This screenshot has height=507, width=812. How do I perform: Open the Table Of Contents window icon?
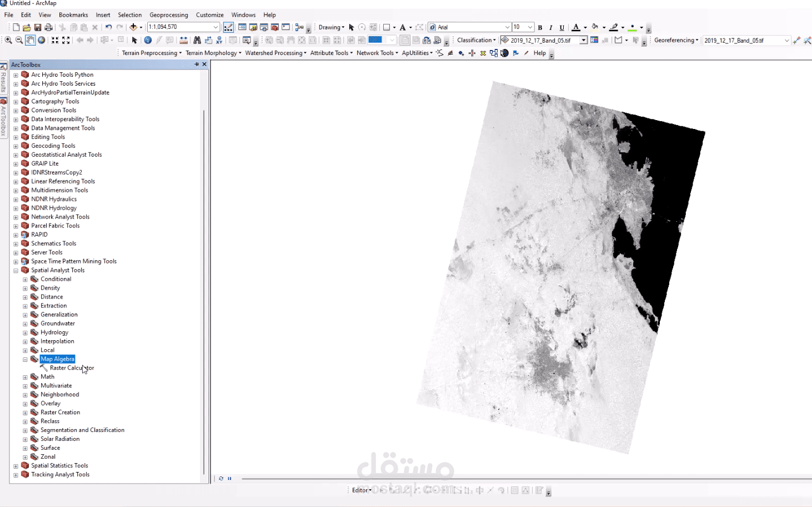click(x=242, y=27)
